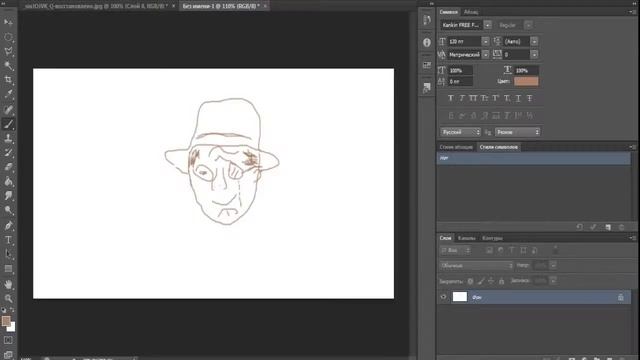Select the Magic Wand tool
This screenshot has width=640, height=360.
pyautogui.click(x=8, y=65)
